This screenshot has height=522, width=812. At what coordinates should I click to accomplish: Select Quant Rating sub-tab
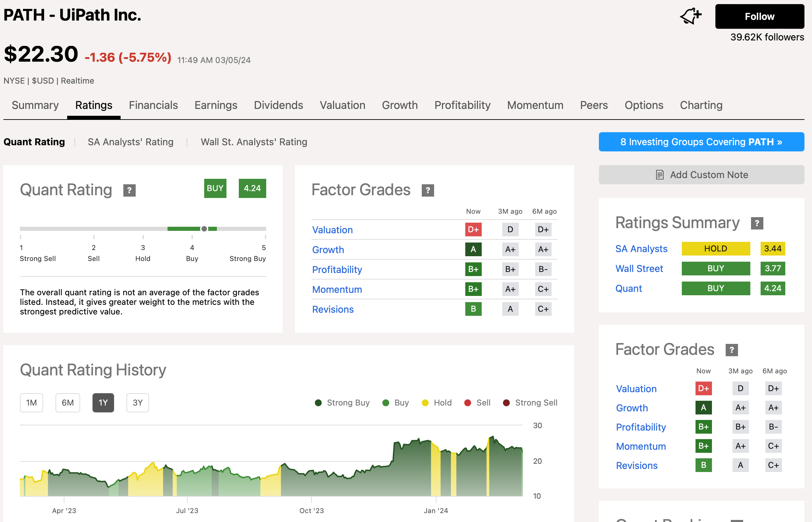click(x=34, y=142)
